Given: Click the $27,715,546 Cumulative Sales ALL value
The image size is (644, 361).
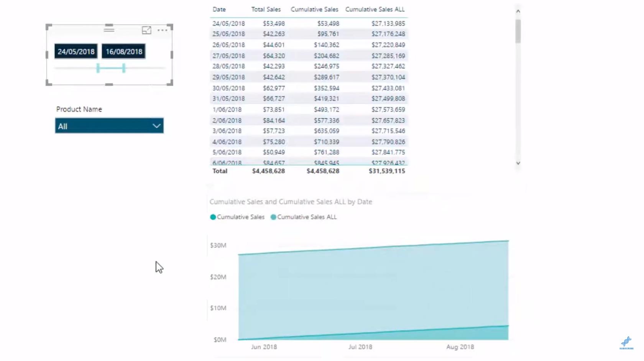Looking at the screenshot, I should (x=388, y=131).
